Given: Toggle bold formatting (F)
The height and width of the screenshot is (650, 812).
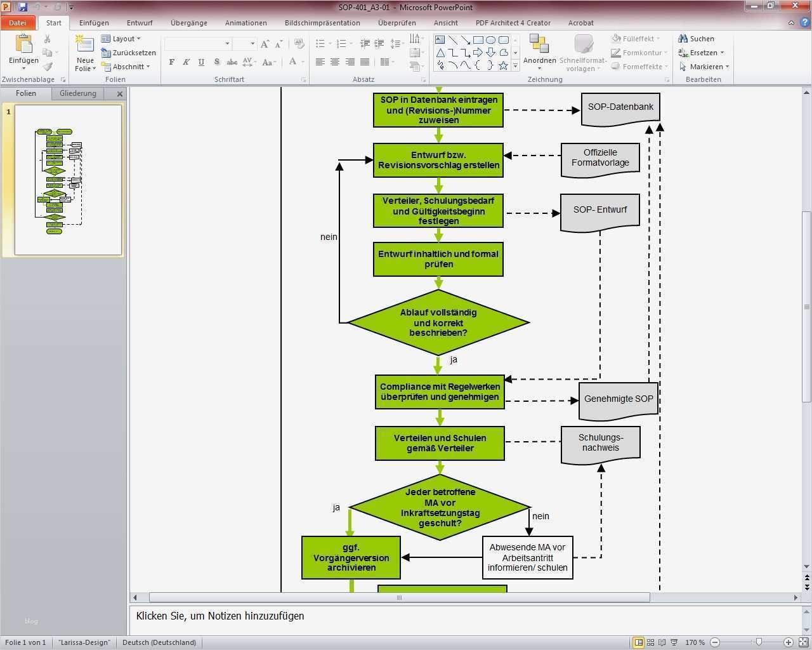Looking at the screenshot, I should pyautogui.click(x=172, y=62).
